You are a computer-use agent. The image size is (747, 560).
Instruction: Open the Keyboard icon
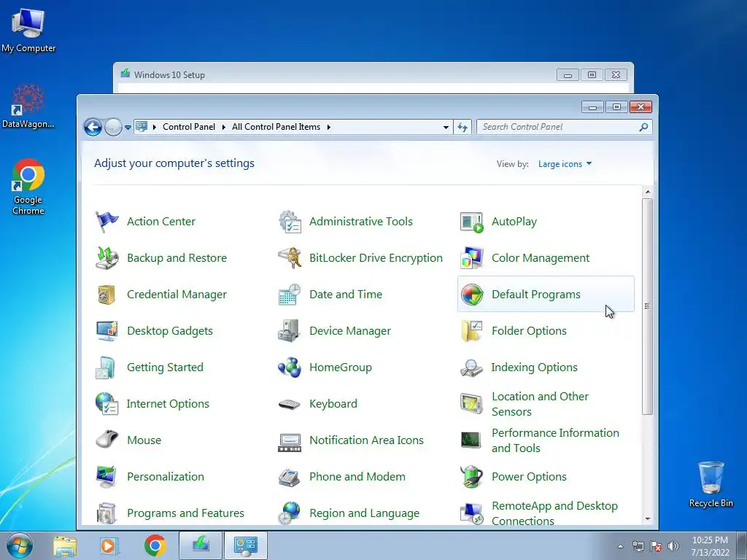coord(290,404)
